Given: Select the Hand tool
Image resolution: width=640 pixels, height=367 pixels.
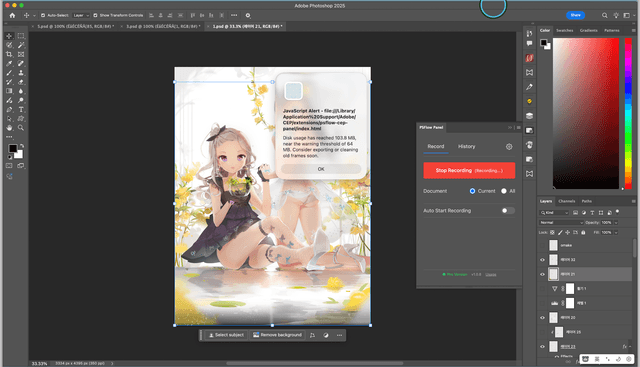Looking at the screenshot, I should pyautogui.click(x=9, y=128).
